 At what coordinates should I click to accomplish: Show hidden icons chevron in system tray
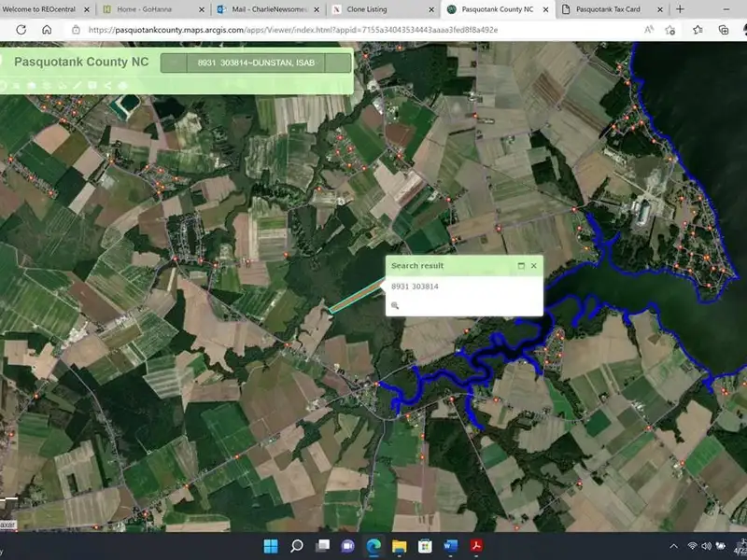[674, 546]
